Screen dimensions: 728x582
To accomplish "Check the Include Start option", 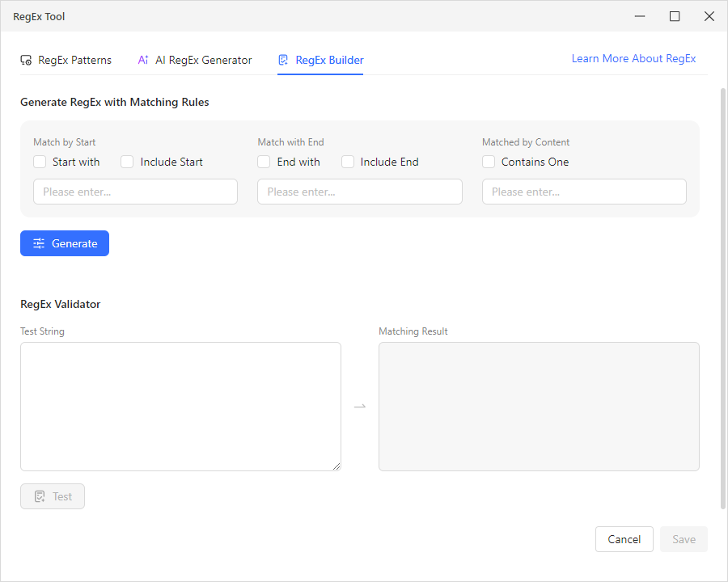I will point(127,162).
